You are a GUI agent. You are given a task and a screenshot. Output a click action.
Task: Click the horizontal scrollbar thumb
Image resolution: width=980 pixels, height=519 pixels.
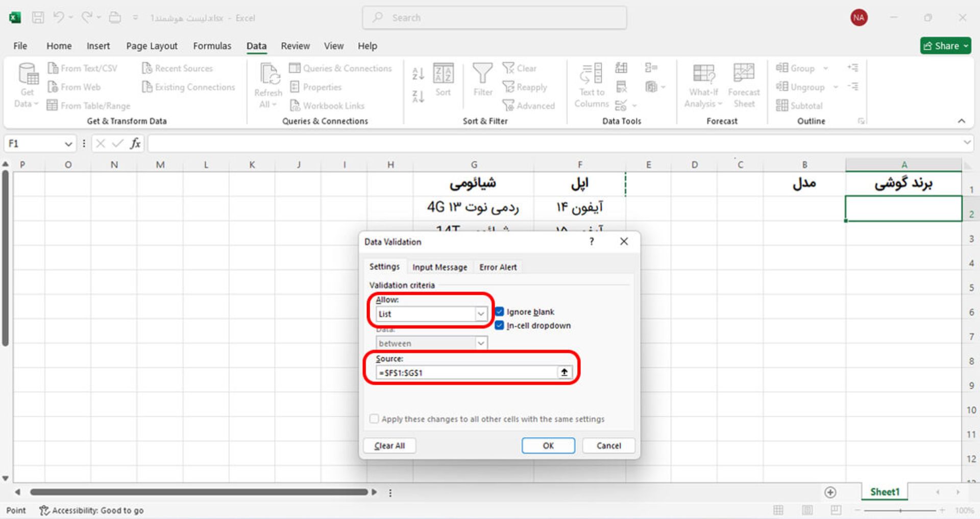199,492
